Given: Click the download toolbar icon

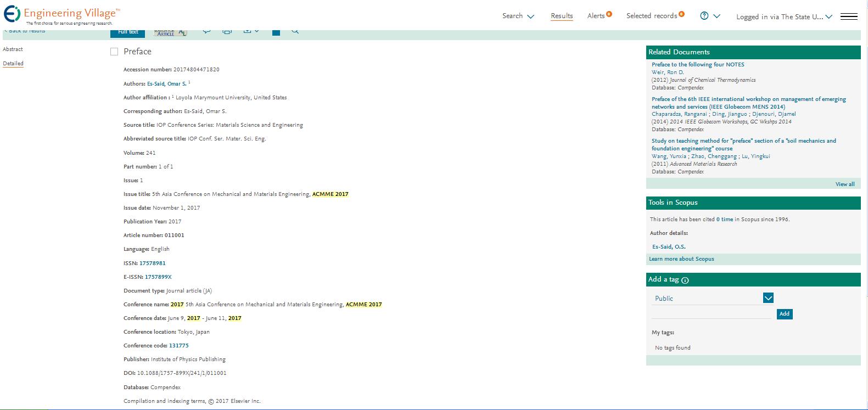Looking at the screenshot, I should click(248, 31).
